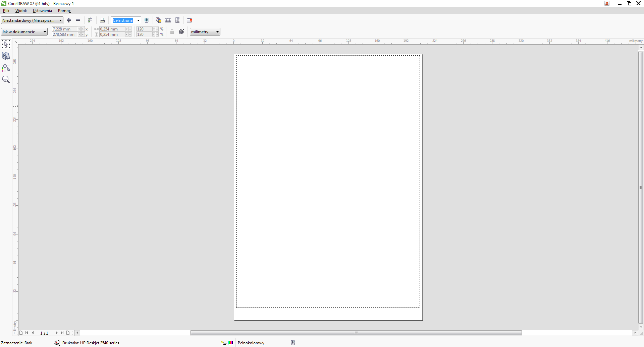The height and width of the screenshot is (347, 644).
Task: Open the Niestandardowy print style dropdown
Action: tap(32, 20)
